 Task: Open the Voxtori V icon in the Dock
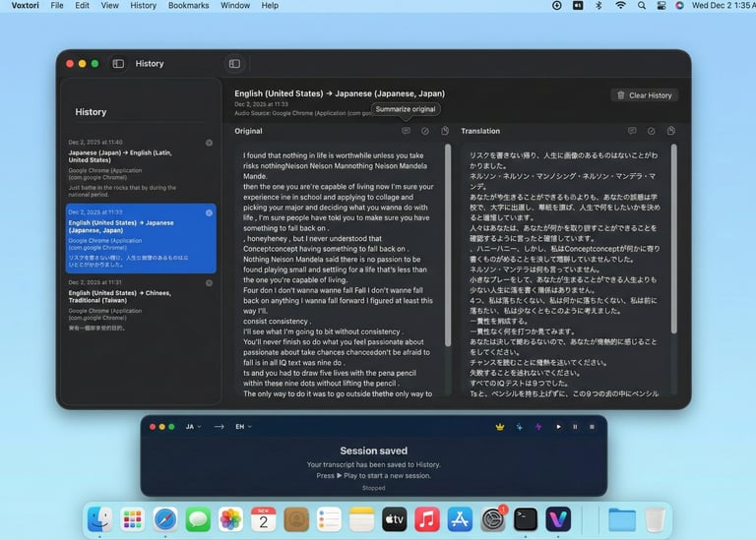558,519
